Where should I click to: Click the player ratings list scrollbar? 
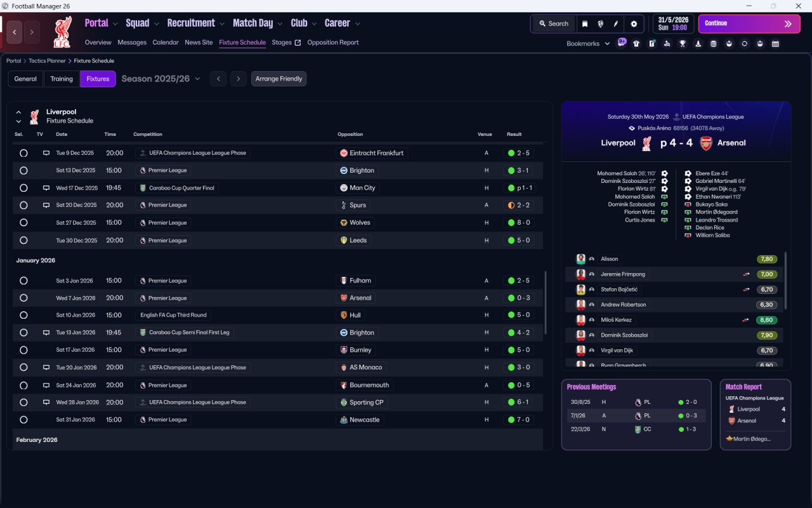(x=785, y=281)
